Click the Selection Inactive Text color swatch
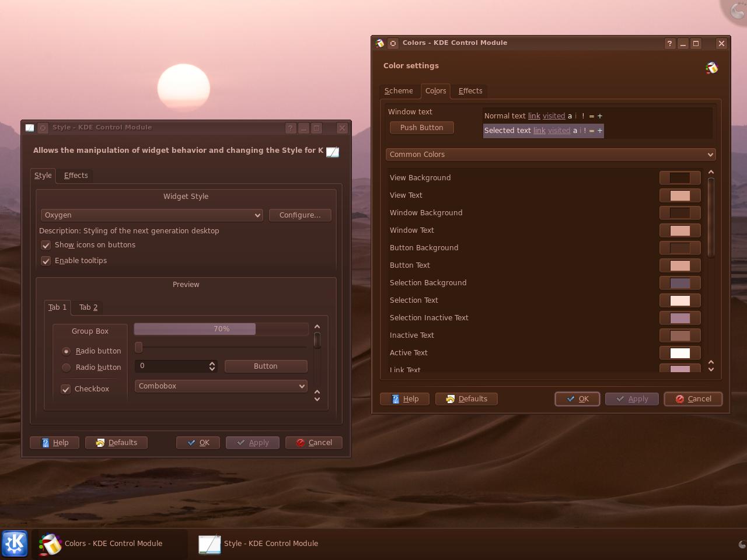Image resolution: width=747 pixels, height=560 pixels. (x=680, y=318)
